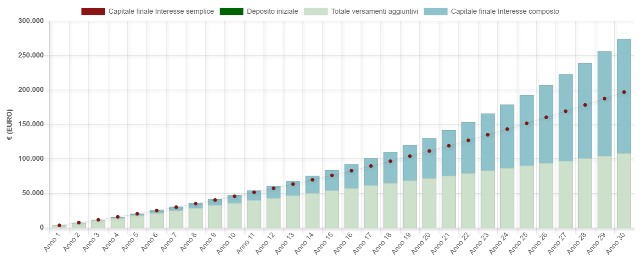
Task: Click the red dot for Anno 22
Action: (468, 140)
